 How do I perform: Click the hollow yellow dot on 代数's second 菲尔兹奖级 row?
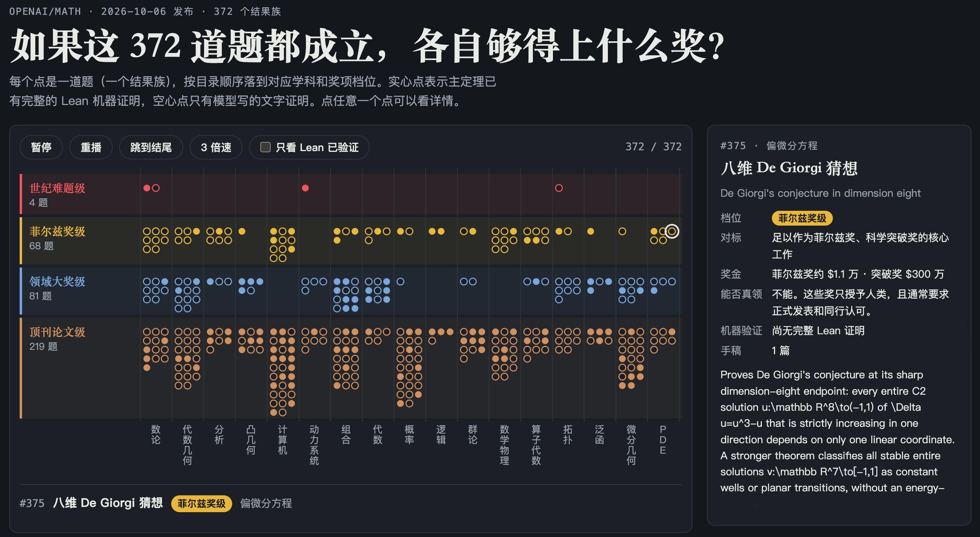click(x=369, y=240)
